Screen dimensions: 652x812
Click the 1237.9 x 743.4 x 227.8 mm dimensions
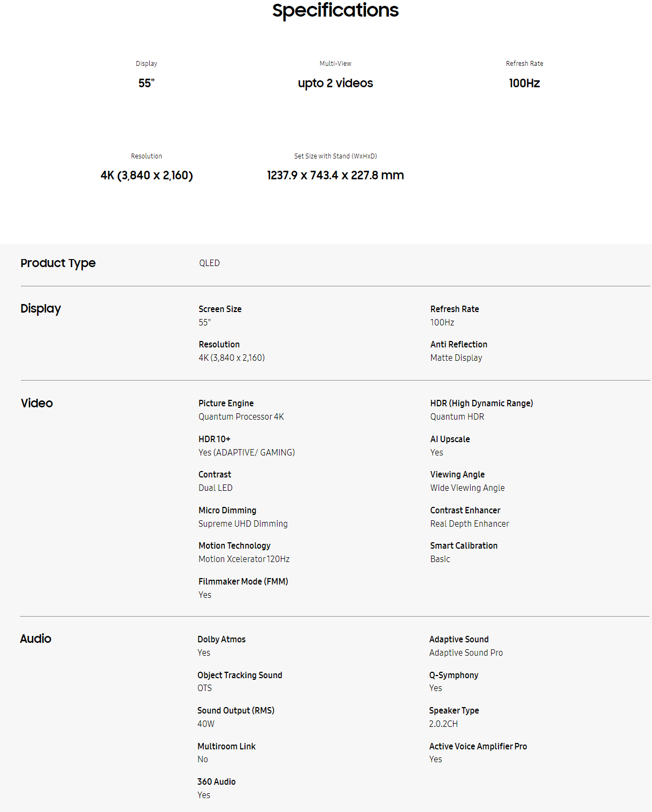tap(335, 175)
